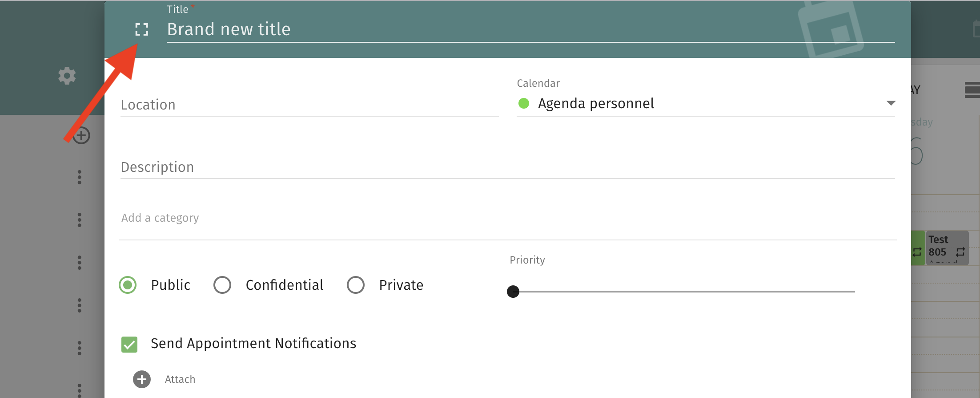Mark the event as Private
The width and height of the screenshot is (980, 398).
[356, 285]
